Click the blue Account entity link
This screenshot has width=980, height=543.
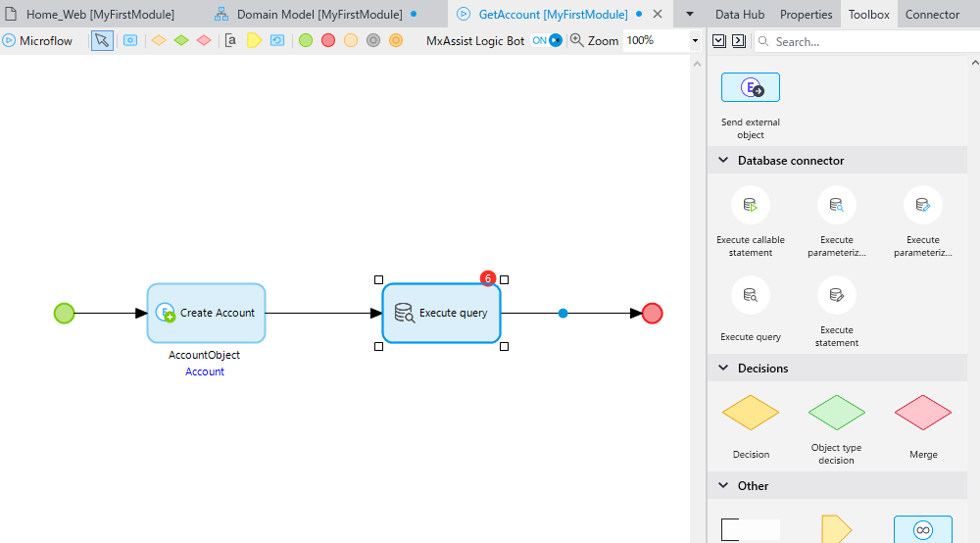(x=205, y=371)
